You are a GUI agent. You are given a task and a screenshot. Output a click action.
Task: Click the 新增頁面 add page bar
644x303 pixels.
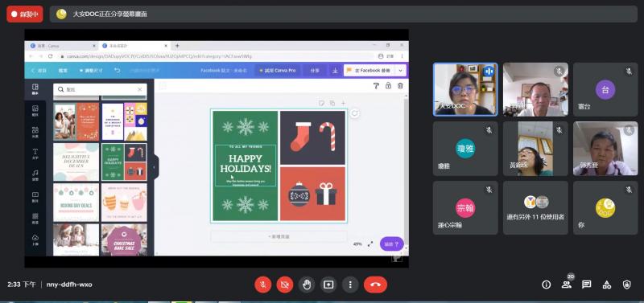coord(279,236)
